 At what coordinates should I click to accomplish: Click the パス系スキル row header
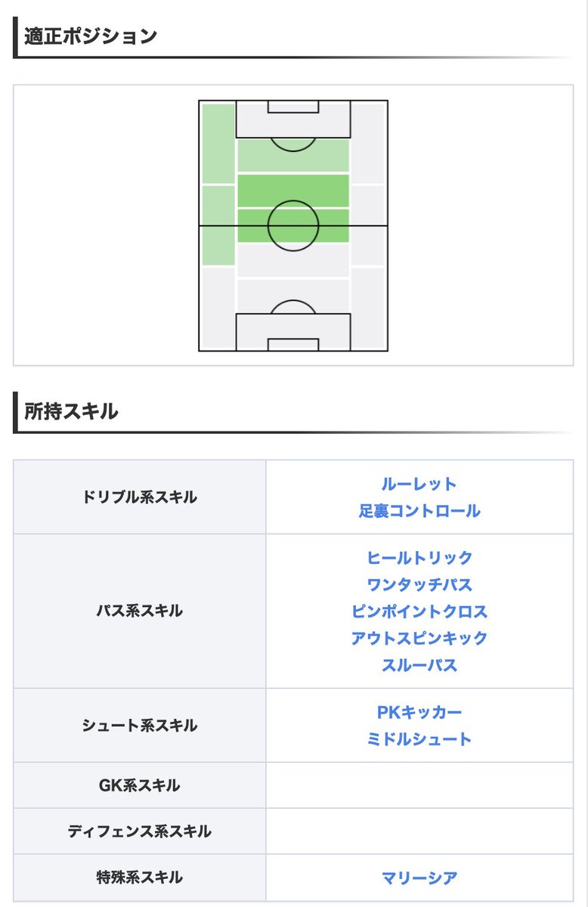point(140,611)
